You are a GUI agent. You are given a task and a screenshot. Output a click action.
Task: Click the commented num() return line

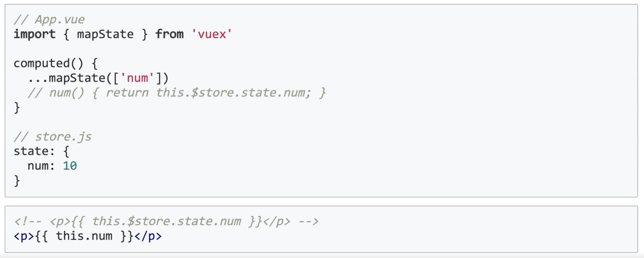click(x=177, y=93)
